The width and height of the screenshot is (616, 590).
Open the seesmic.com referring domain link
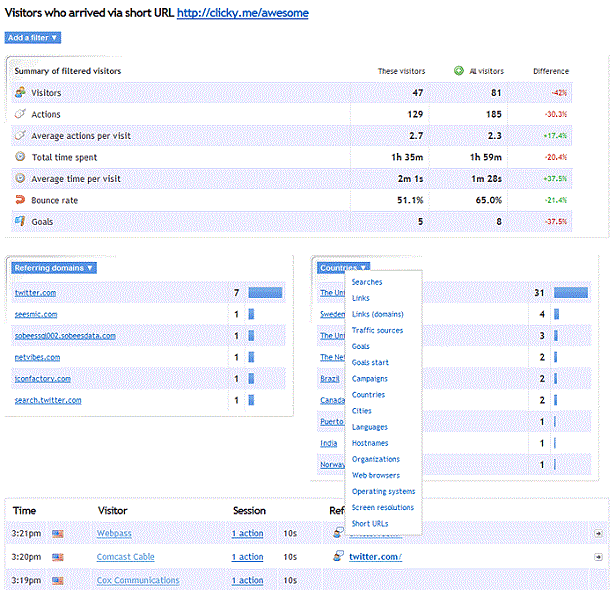(x=36, y=315)
